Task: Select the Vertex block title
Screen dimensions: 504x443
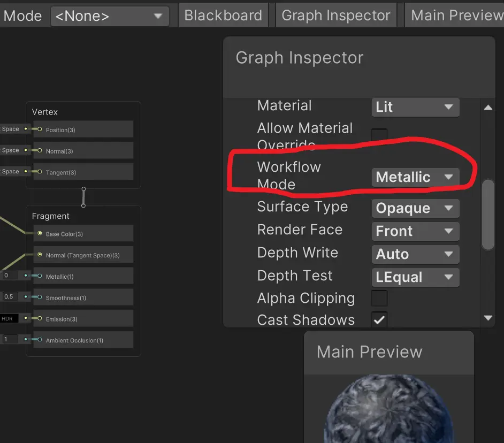Action: [x=45, y=112]
